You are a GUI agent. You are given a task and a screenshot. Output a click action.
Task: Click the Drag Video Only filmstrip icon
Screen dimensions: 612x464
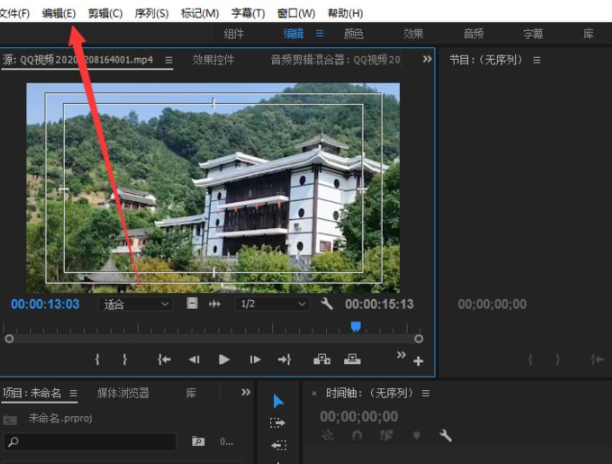[x=192, y=303]
